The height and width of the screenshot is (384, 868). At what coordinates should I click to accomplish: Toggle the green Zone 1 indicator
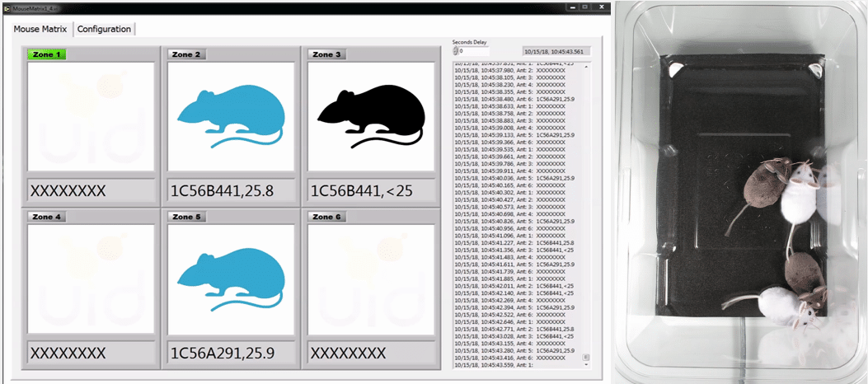click(46, 54)
